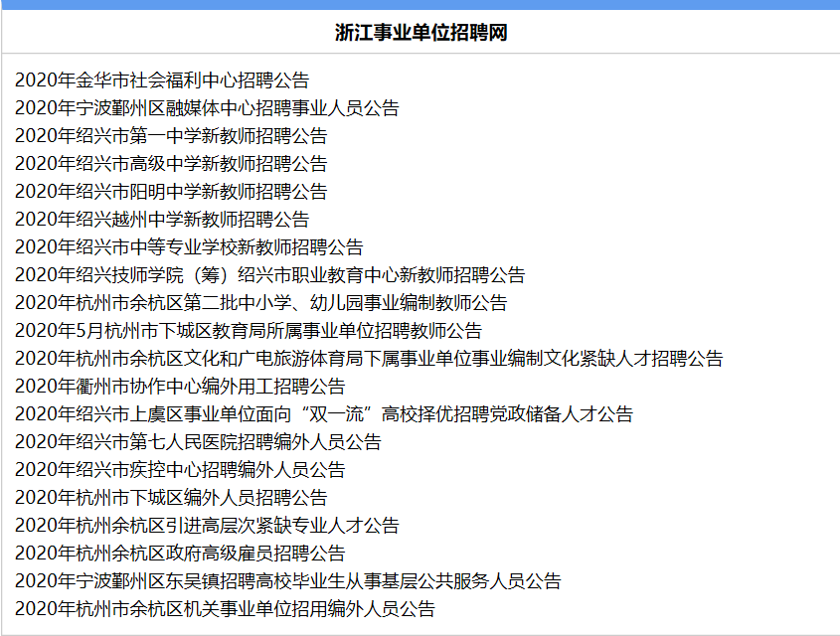Open 宁波鄞州区东吴镇招聘高校毕业生公告
Screen dimensions: 840x636
point(288,581)
